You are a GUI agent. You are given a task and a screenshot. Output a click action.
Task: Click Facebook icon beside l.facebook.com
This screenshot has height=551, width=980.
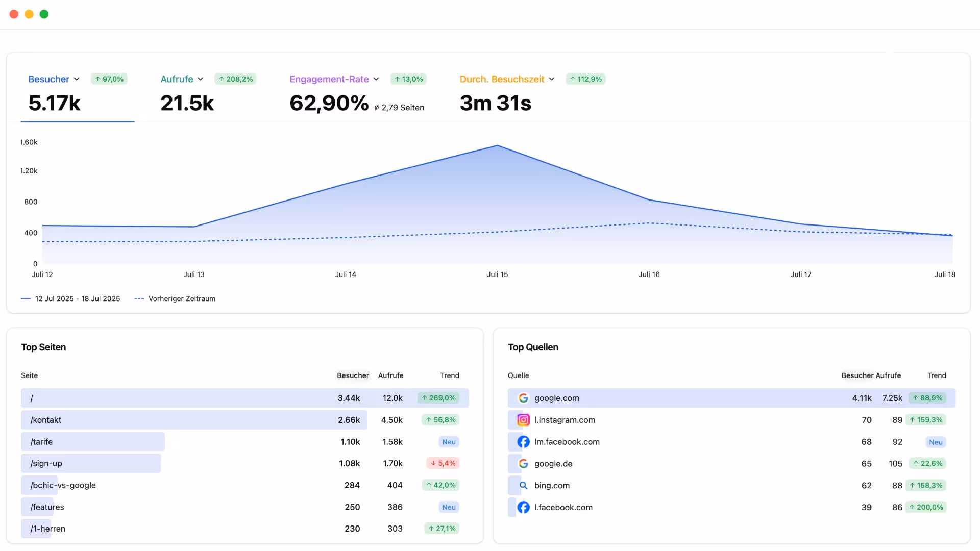(523, 507)
